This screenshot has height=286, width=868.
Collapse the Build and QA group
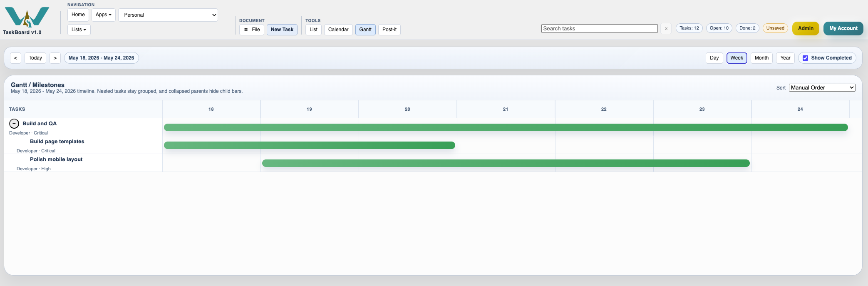14,124
